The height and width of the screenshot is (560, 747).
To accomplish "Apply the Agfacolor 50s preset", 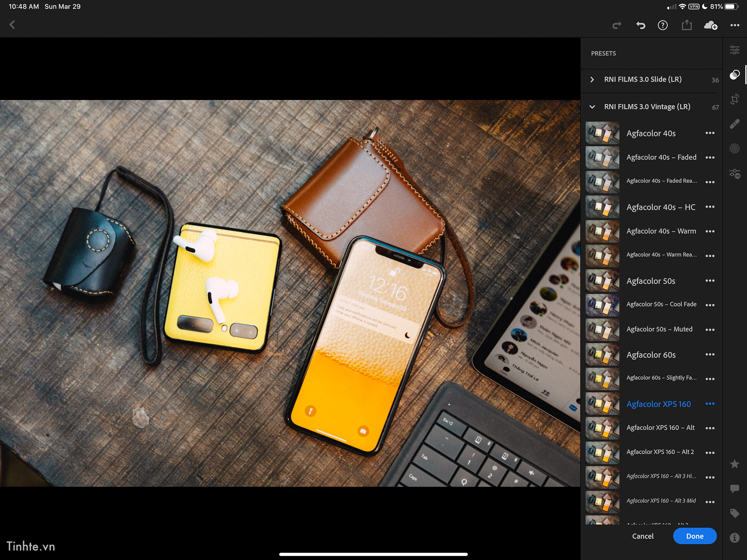I will pyautogui.click(x=650, y=281).
